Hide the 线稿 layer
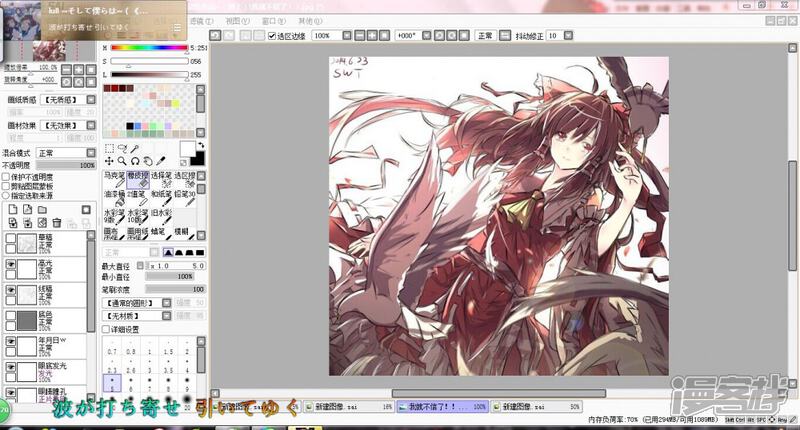This screenshot has width=800, height=430. coord(10,290)
